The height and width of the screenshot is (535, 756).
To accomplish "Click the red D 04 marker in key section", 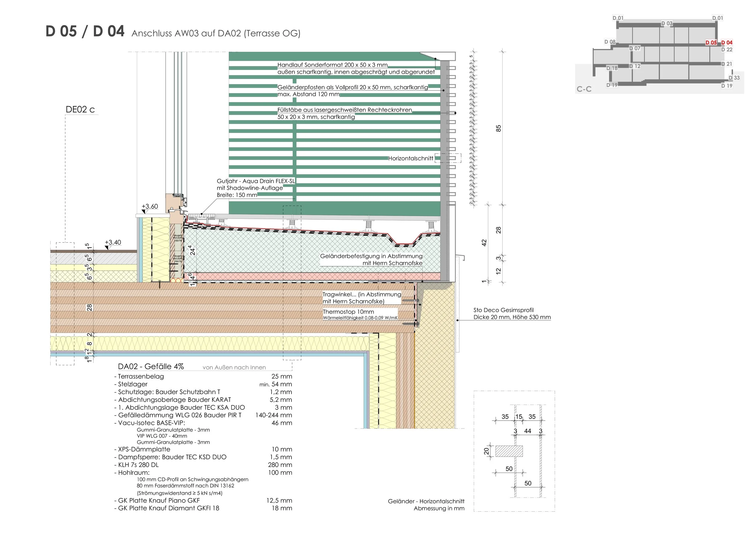I will click(x=727, y=42).
